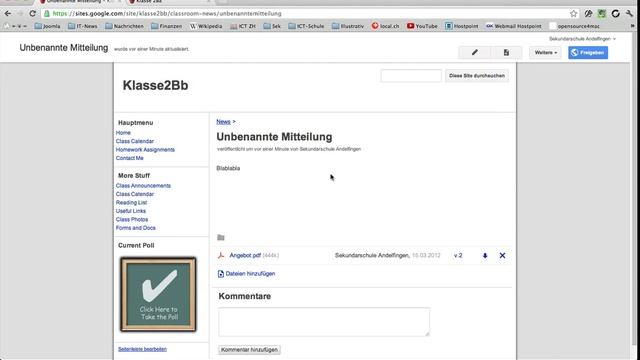Click Diese Site durchsuchen button

[477, 76]
